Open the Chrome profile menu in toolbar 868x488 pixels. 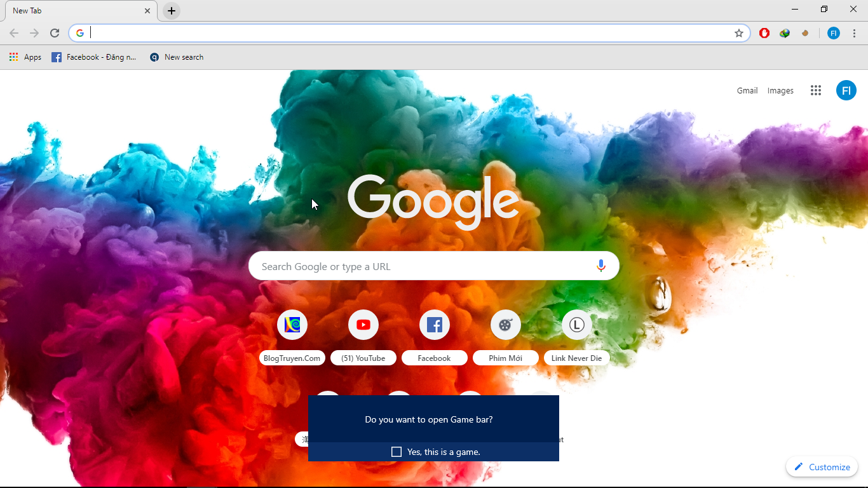point(833,33)
